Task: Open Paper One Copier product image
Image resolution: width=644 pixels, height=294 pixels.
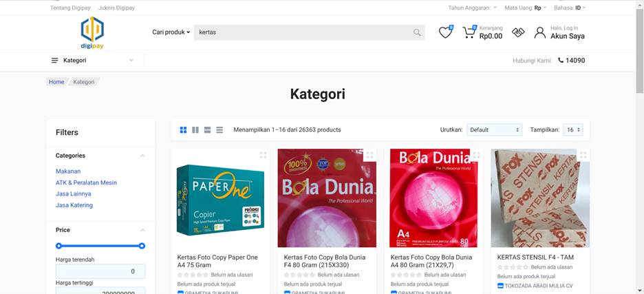Action: (x=220, y=198)
